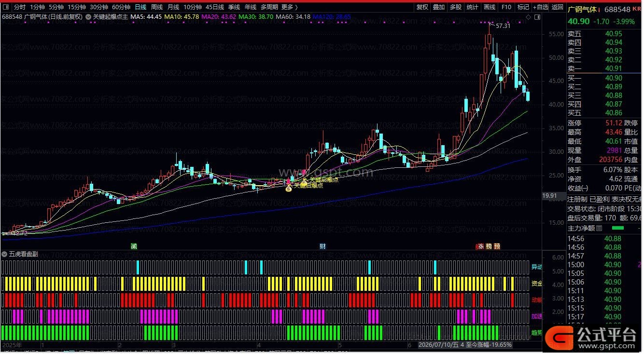
Task: Open the 主力净额 list icon
Action: pyautogui.click(x=599, y=228)
